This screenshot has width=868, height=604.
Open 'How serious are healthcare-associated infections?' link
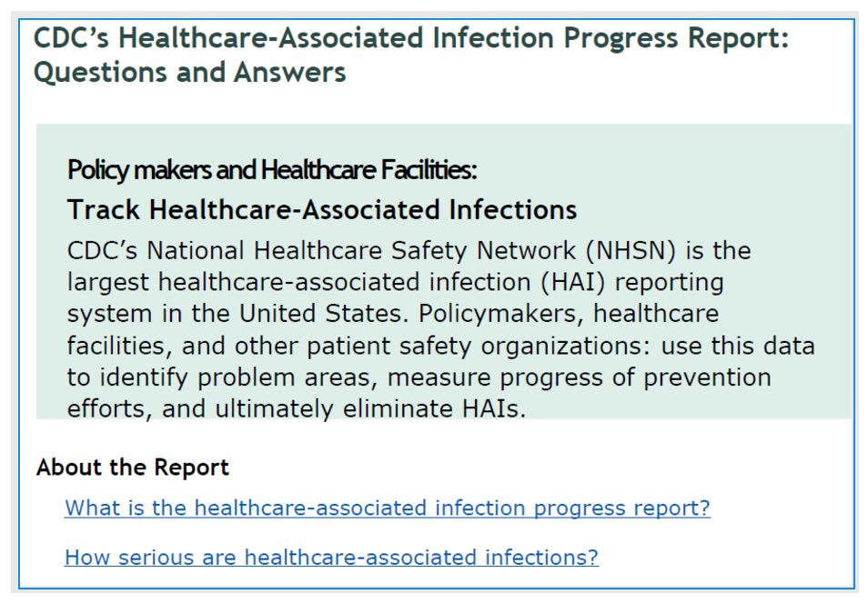coord(331,557)
